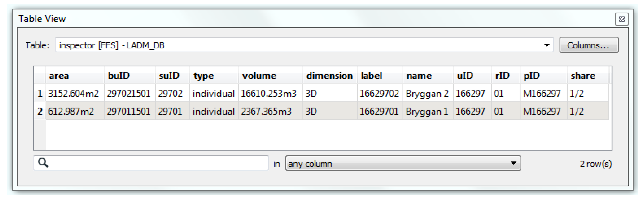The width and height of the screenshot is (644, 200).
Task: Click the dimension column header
Action: [330, 75]
